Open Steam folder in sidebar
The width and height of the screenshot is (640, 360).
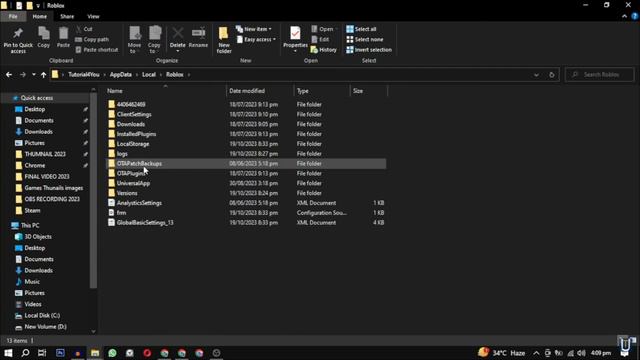pos(32,211)
